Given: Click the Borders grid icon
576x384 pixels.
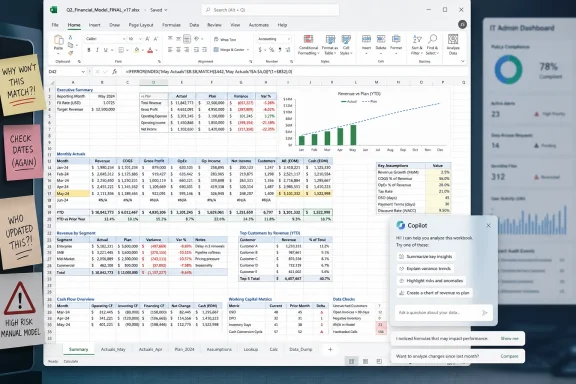Looking at the screenshot, I should click(x=121, y=50).
